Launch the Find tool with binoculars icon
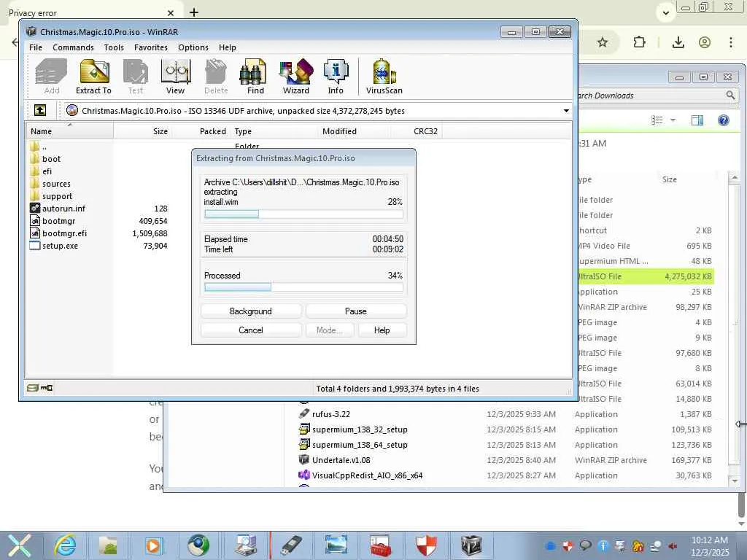747x560 pixels. tap(253, 77)
